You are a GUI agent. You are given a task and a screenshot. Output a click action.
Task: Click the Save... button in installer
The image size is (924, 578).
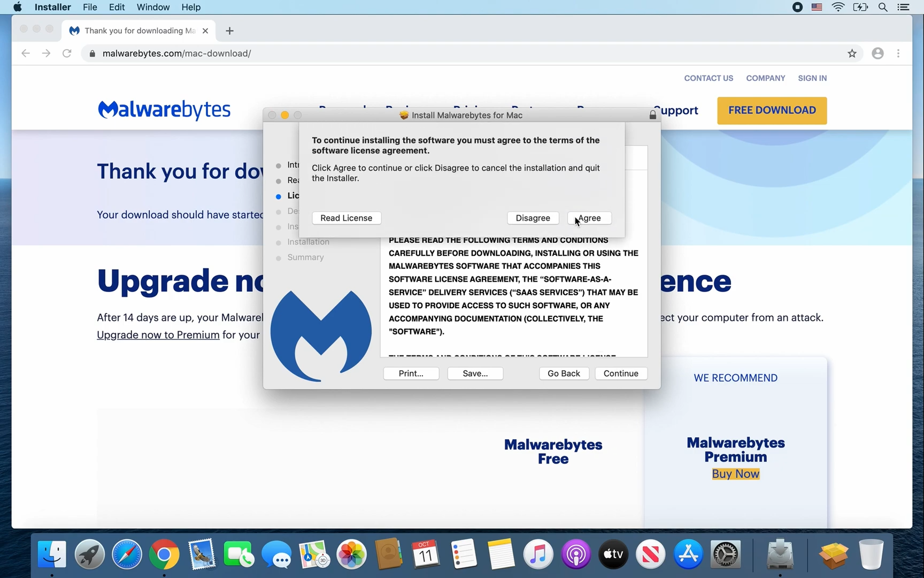point(475,373)
